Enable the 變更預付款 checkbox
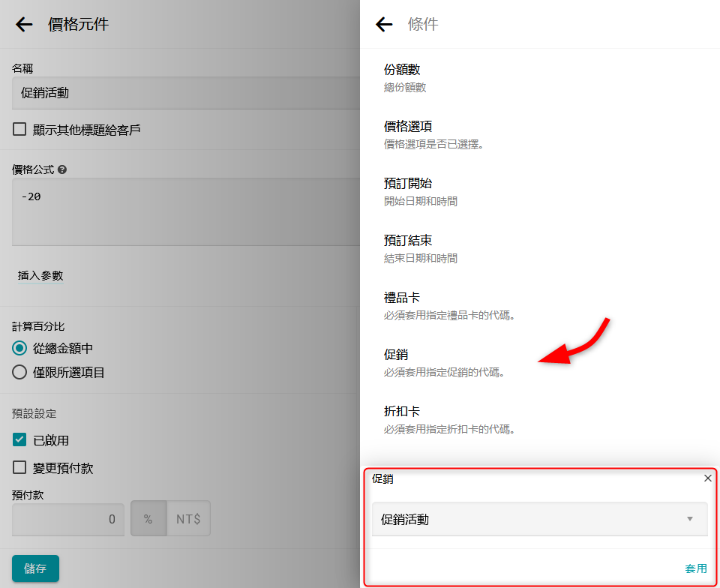720x588 pixels. pyautogui.click(x=20, y=468)
